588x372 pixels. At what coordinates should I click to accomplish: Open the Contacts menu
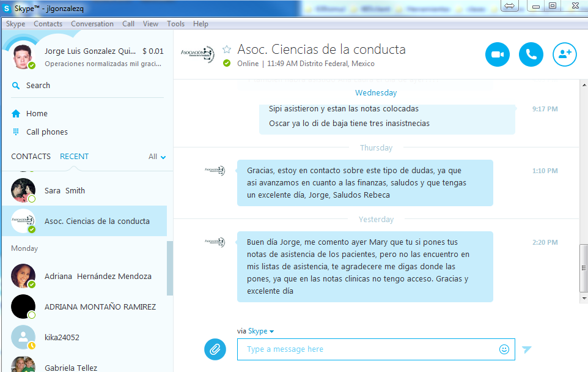click(48, 24)
